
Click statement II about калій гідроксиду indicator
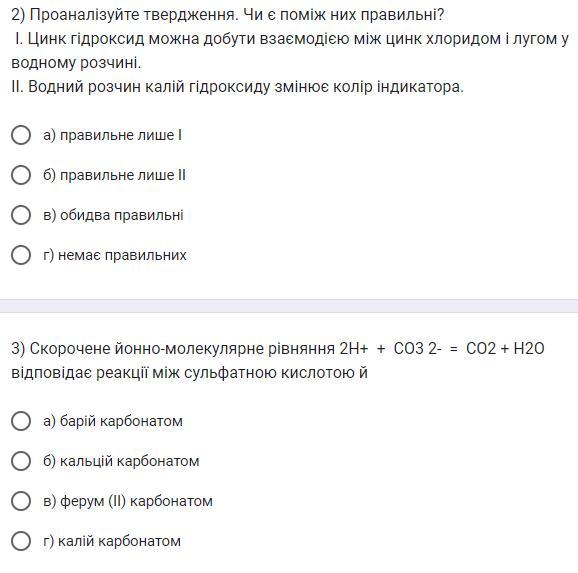(x=237, y=87)
